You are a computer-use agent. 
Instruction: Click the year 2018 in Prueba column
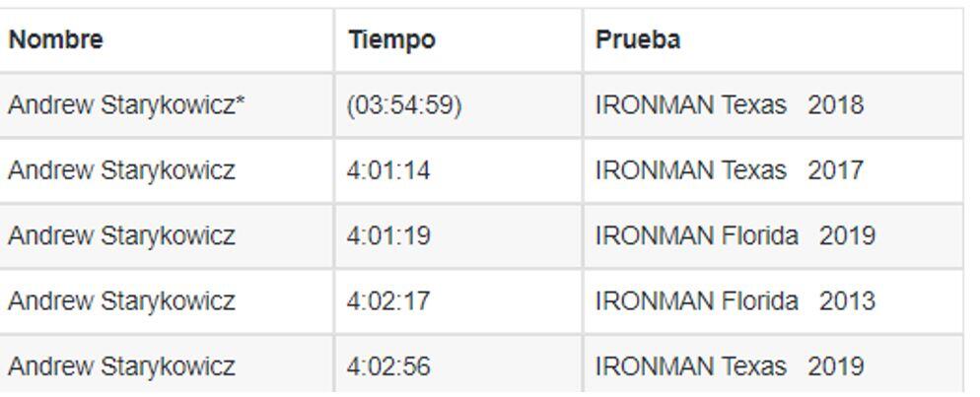click(x=836, y=105)
